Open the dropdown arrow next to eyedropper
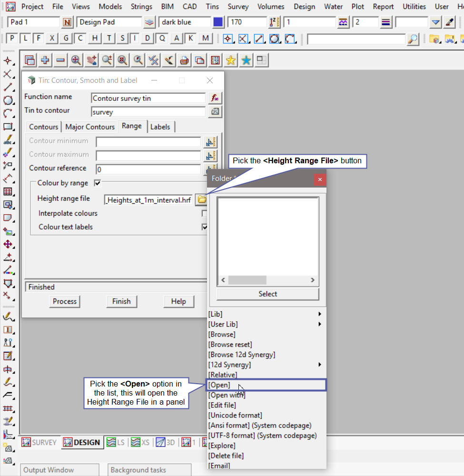The image size is (464, 476). [x=435, y=22]
